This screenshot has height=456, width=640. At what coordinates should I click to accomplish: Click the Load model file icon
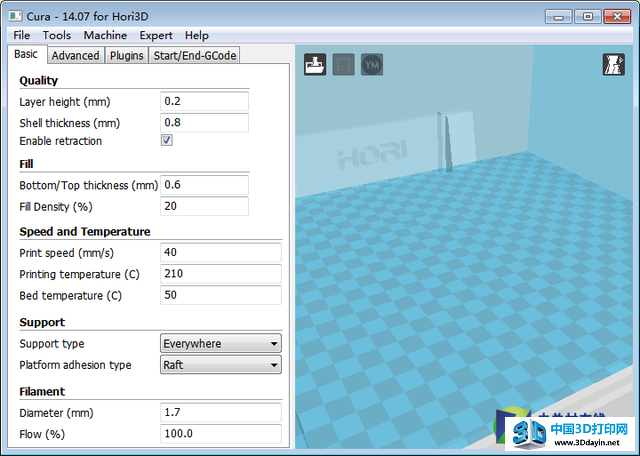click(315, 65)
